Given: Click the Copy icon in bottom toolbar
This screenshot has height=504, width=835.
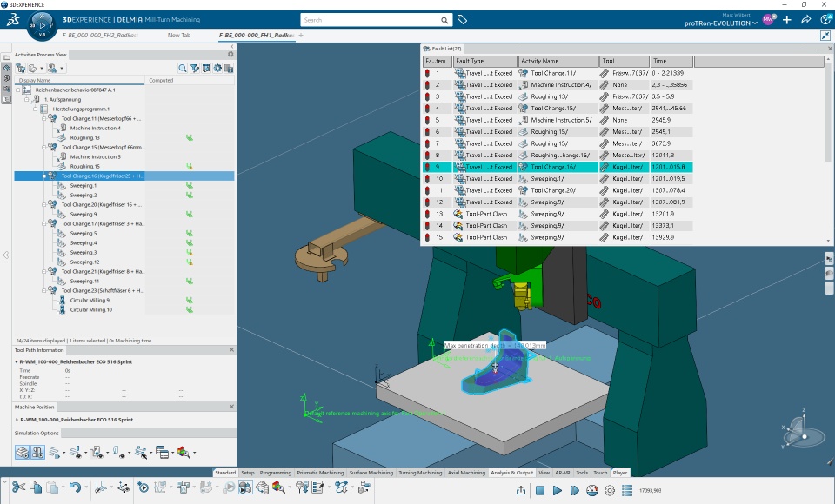Looking at the screenshot, I should click(x=36, y=487).
